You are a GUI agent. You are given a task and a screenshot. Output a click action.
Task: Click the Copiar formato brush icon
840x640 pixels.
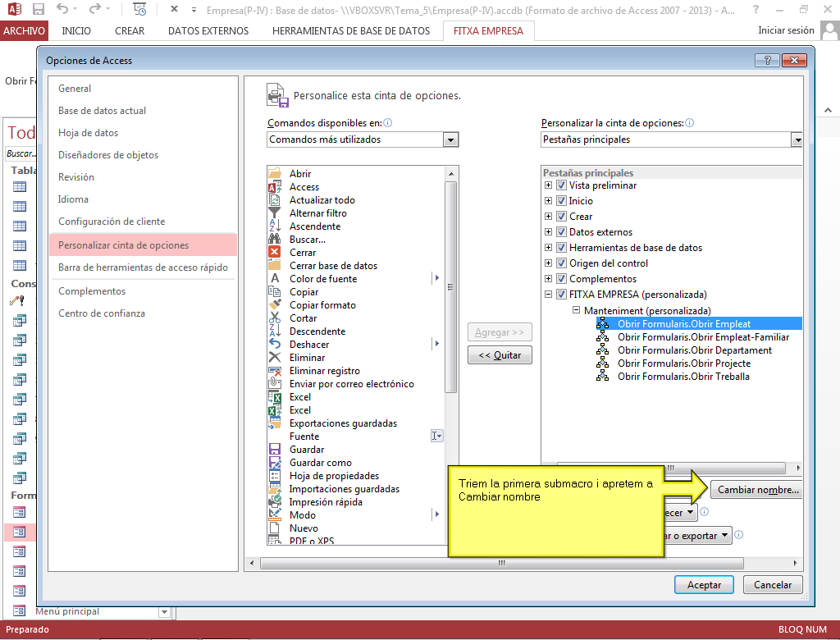(x=274, y=304)
